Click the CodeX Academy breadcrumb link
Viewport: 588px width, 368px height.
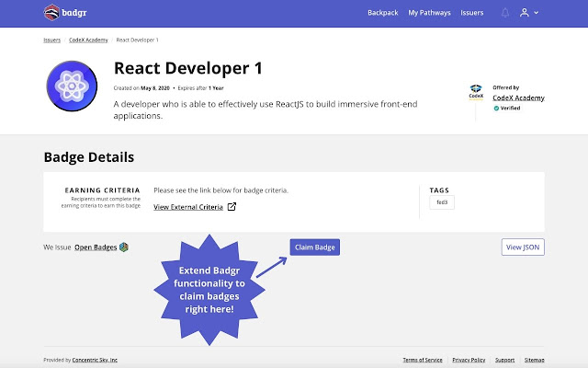click(x=88, y=40)
